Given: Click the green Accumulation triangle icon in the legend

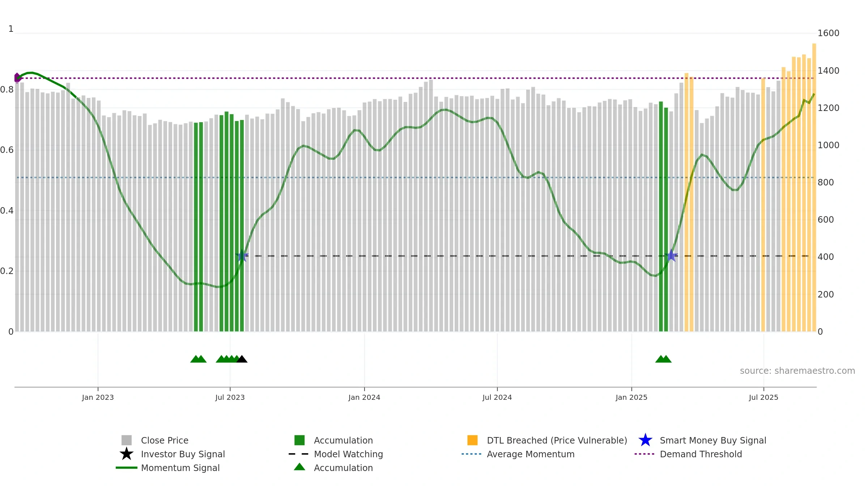Looking at the screenshot, I should [299, 467].
